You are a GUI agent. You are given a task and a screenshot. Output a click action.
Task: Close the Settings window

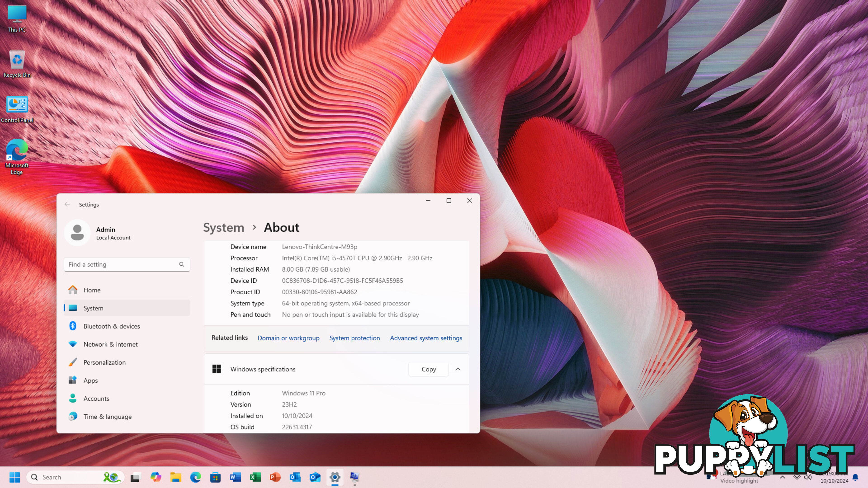click(x=469, y=201)
